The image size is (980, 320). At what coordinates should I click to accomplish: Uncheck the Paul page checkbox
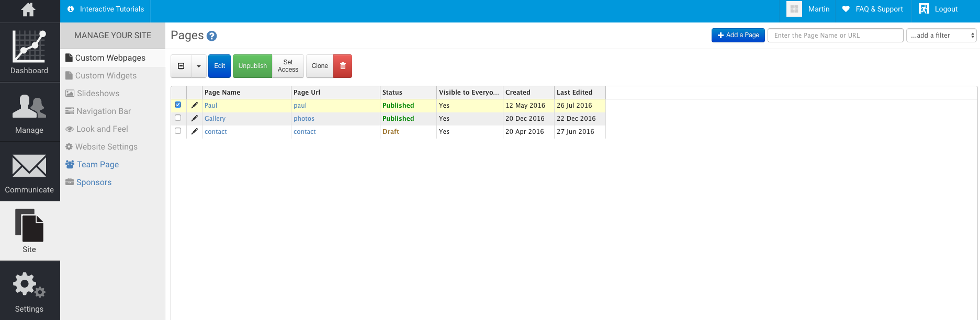[178, 105]
